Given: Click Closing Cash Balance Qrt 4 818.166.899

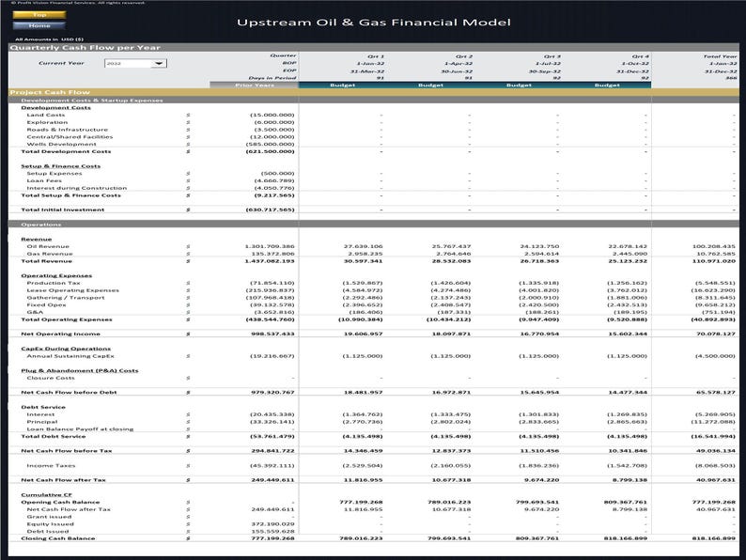Looking at the screenshot, I should (626, 538).
